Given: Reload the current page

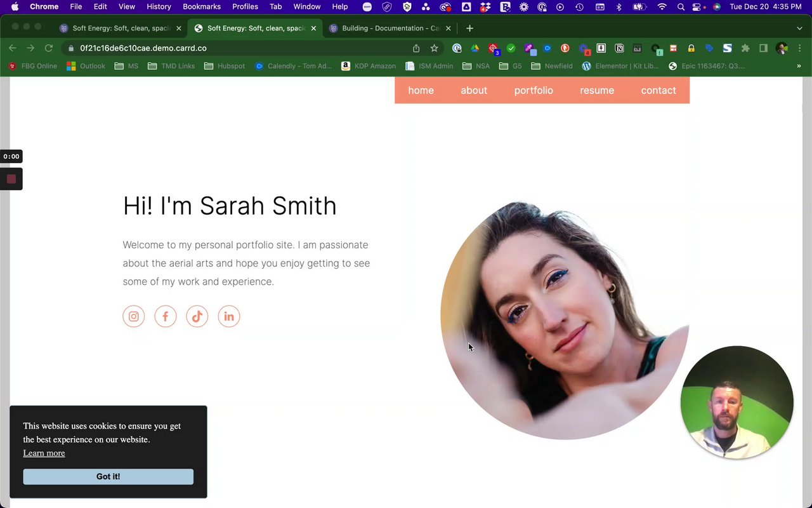Looking at the screenshot, I should [x=48, y=48].
